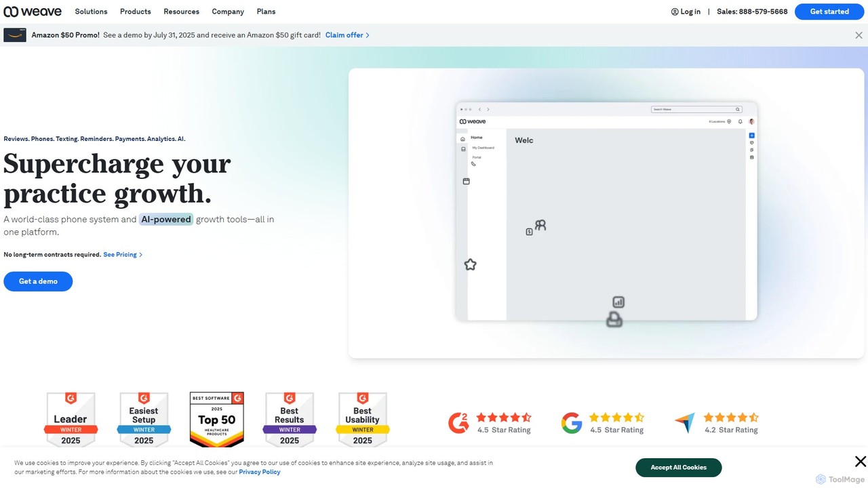
Task: Open the Solutions menu
Action: tap(91, 12)
